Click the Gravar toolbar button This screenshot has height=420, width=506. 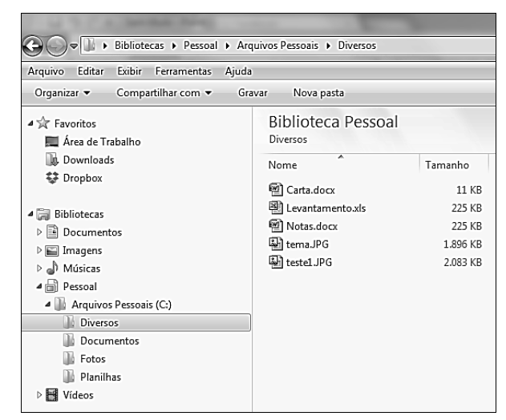click(253, 93)
